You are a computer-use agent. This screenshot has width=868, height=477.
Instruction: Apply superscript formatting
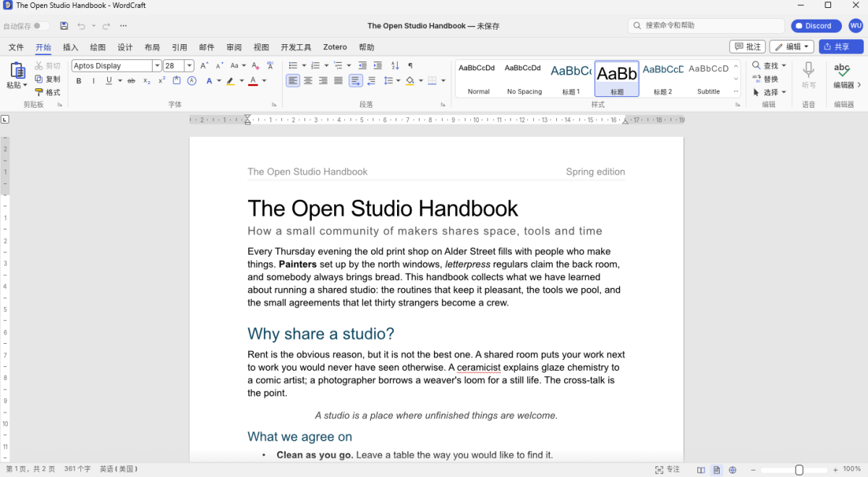click(x=162, y=81)
